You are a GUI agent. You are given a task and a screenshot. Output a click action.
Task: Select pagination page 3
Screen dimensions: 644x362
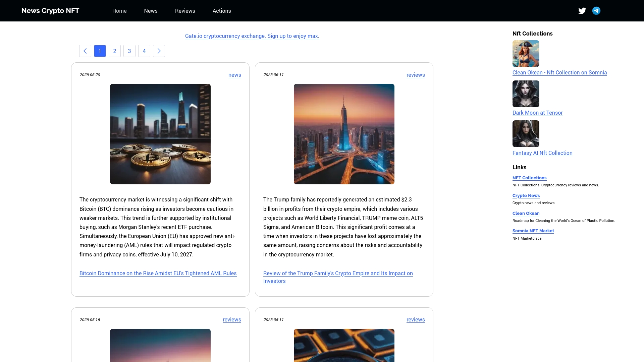(x=129, y=51)
